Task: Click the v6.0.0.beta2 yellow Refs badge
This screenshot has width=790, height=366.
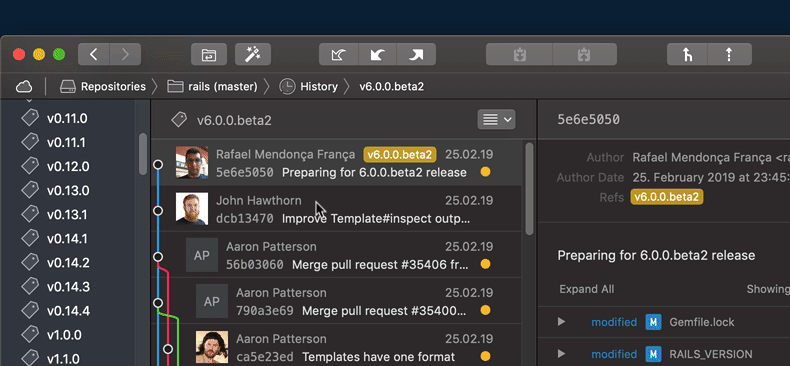Action: pyautogui.click(x=667, y=197)
